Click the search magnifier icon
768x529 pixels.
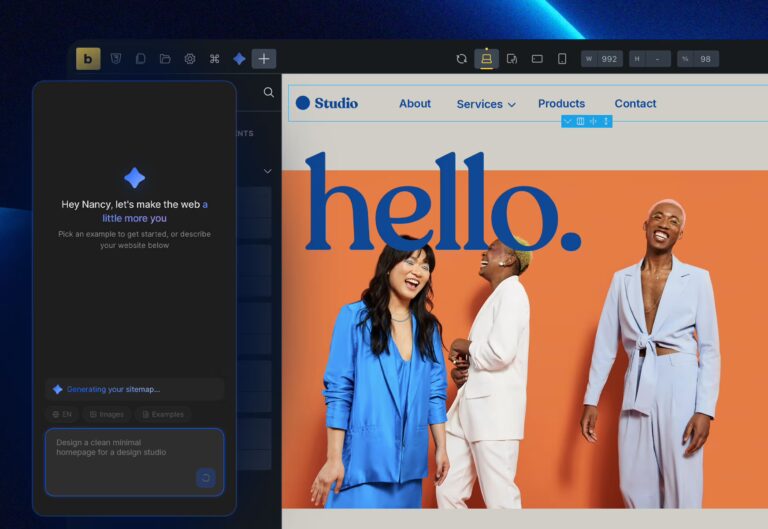coord(269,92)
